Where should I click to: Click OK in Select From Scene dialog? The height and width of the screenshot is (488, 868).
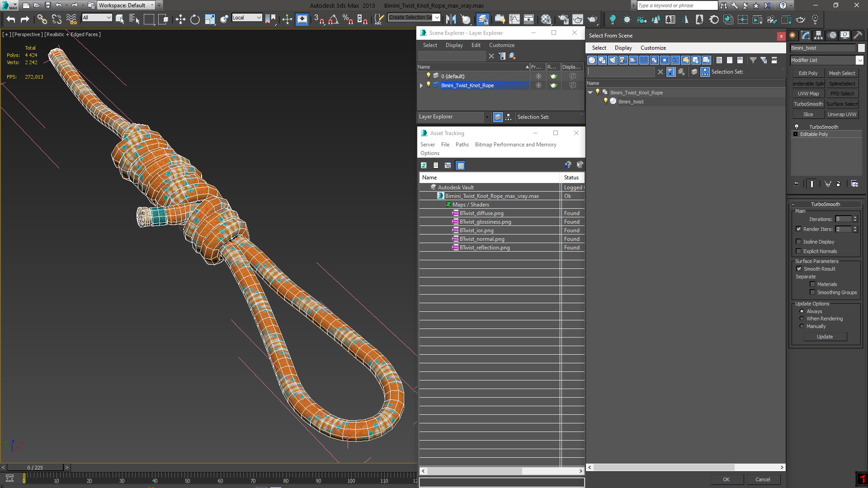pos(726,479)
